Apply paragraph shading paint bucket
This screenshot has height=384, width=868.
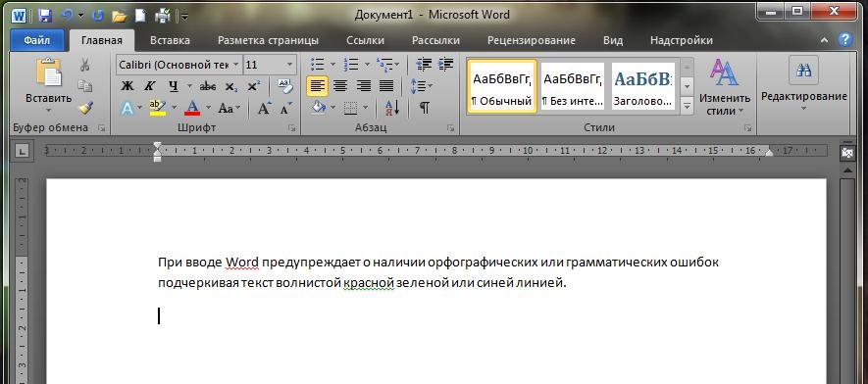tap(319, 108)
